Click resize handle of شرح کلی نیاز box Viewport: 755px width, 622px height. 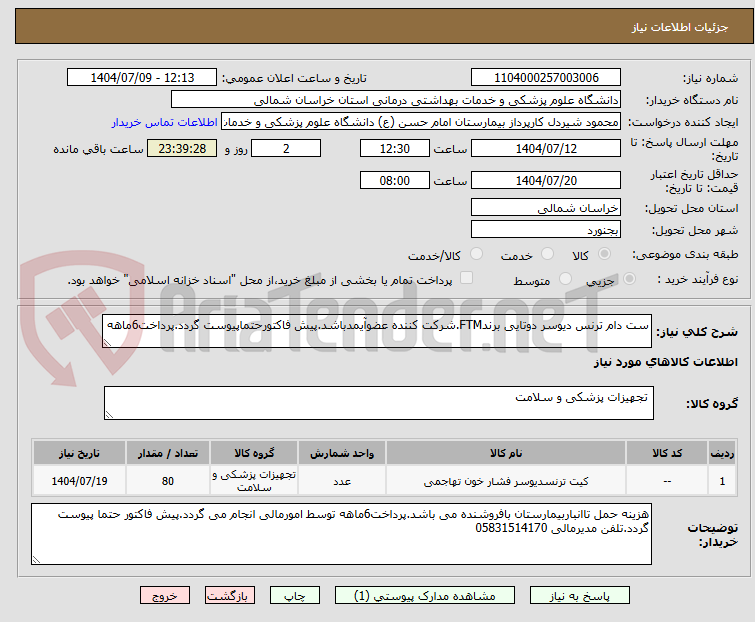[107, 343]
